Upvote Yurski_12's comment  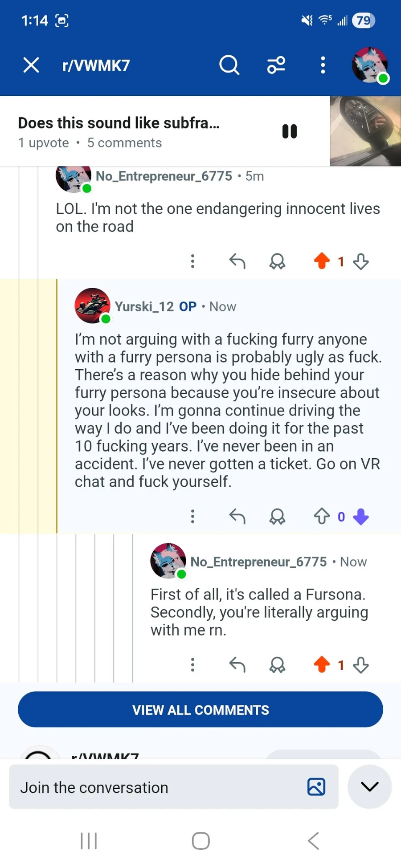tap(322, 517)
